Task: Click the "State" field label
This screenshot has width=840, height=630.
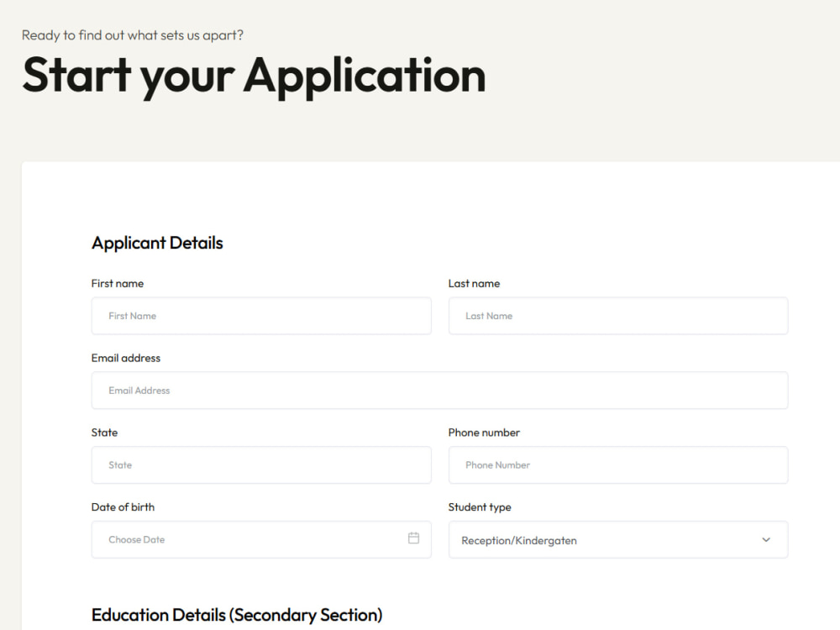Action: (104, 433)
